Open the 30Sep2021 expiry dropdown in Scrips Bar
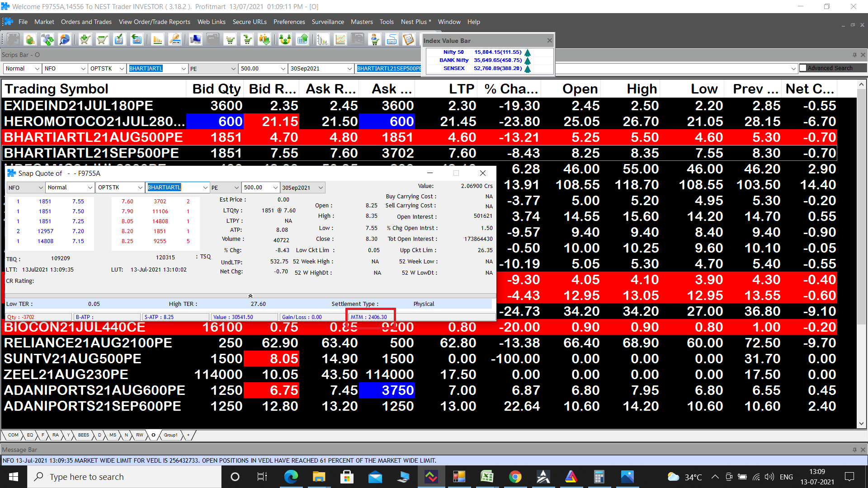The height and width of the screenshot is (488, 868). (349, 69)
